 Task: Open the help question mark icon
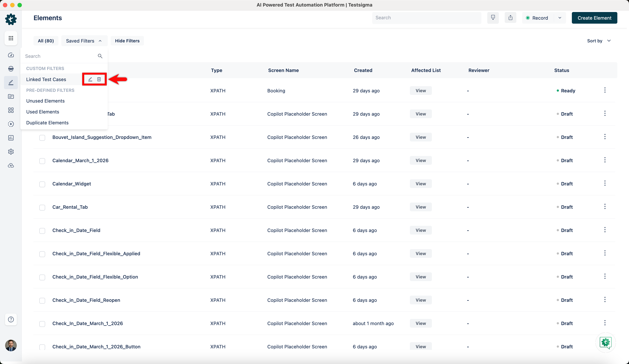(x=11, y=319)
